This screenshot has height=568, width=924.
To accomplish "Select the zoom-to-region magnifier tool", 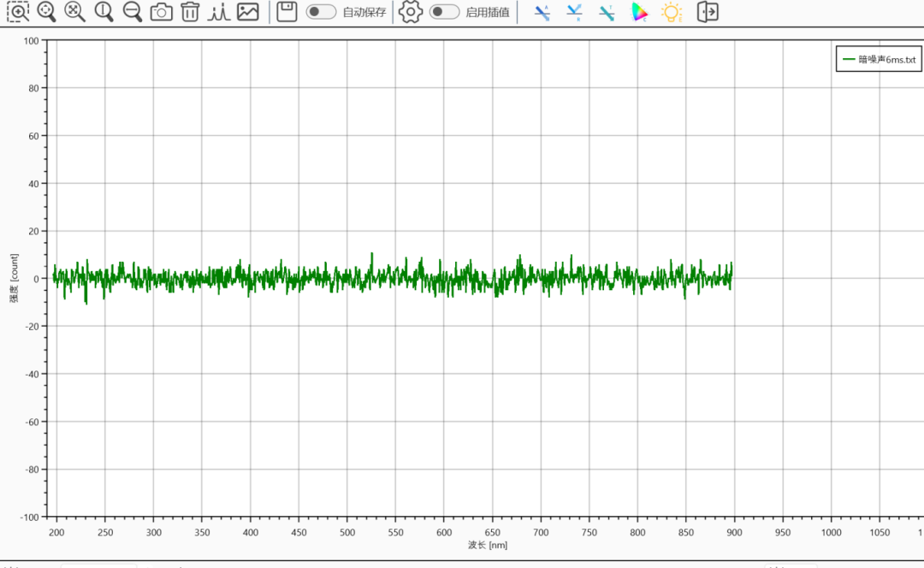I will click(x=18, y=12).
